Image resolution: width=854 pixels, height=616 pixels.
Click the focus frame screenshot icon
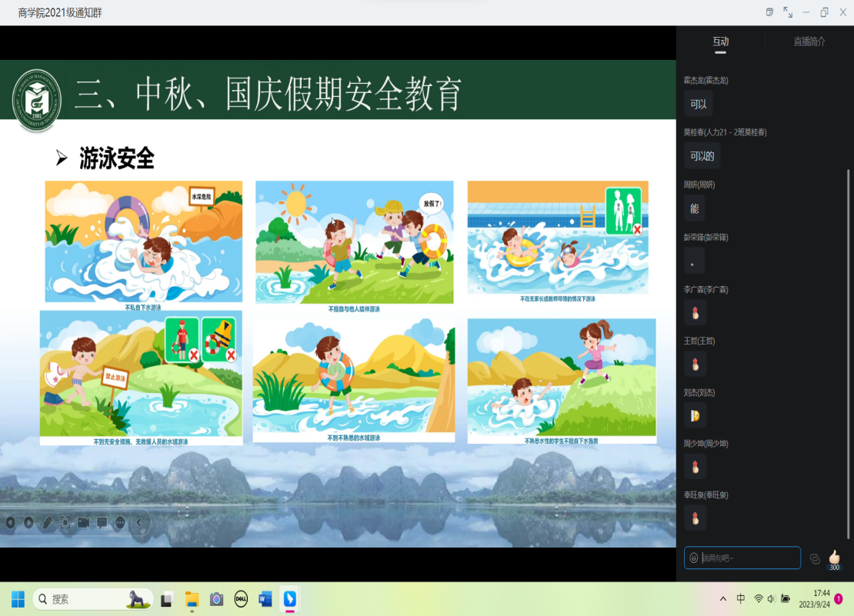point(65,523)
